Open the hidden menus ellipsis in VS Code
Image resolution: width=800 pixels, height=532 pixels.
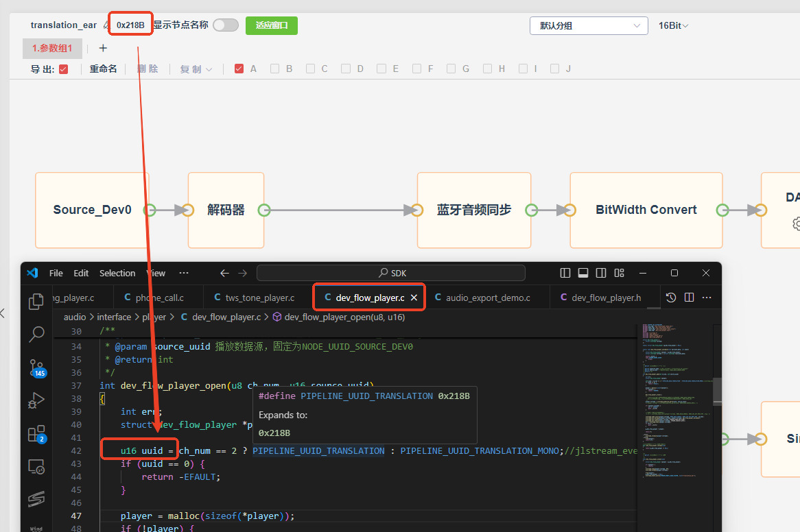point(184,273)
